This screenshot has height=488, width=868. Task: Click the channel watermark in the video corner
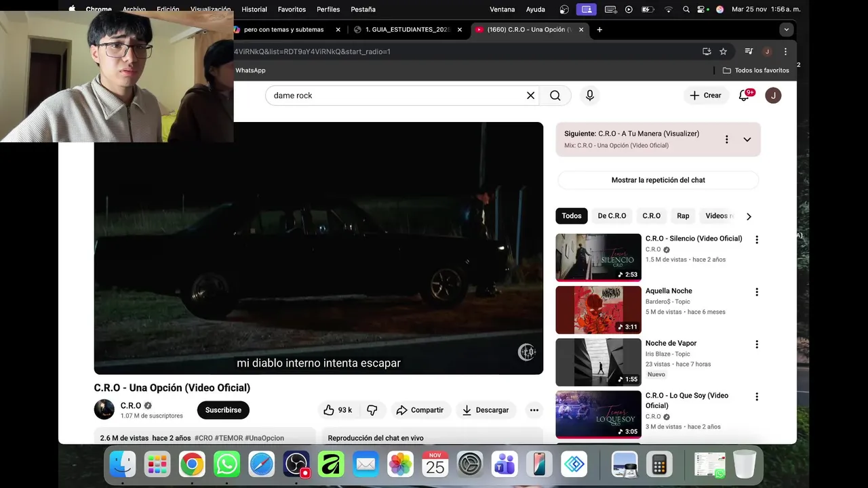(x=527, y=352)
